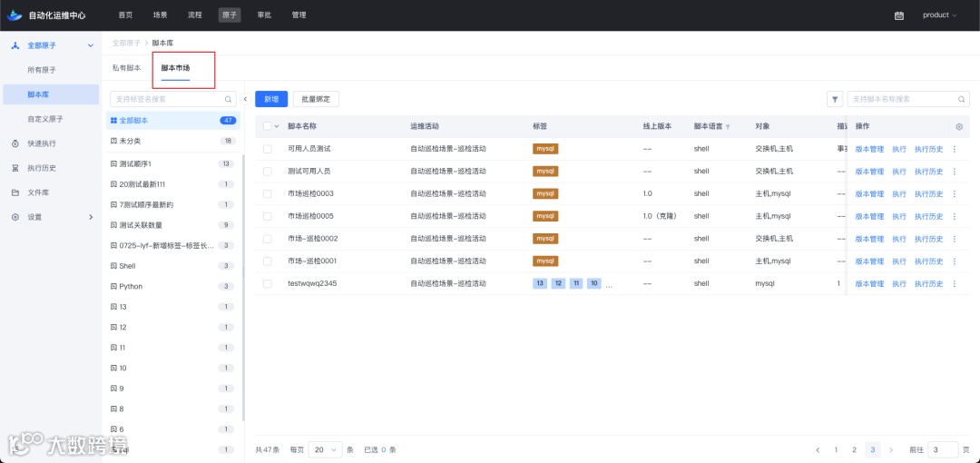The width and height of the screenshot is (980, 463).
Task: Select the 测试顺序1 tag category
Action: (171, 164)
